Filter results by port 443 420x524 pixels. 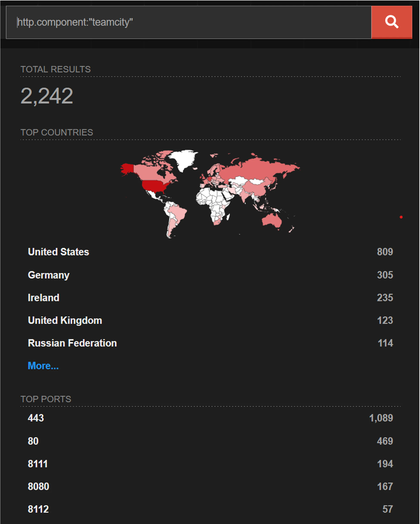[x=36, y=418]
